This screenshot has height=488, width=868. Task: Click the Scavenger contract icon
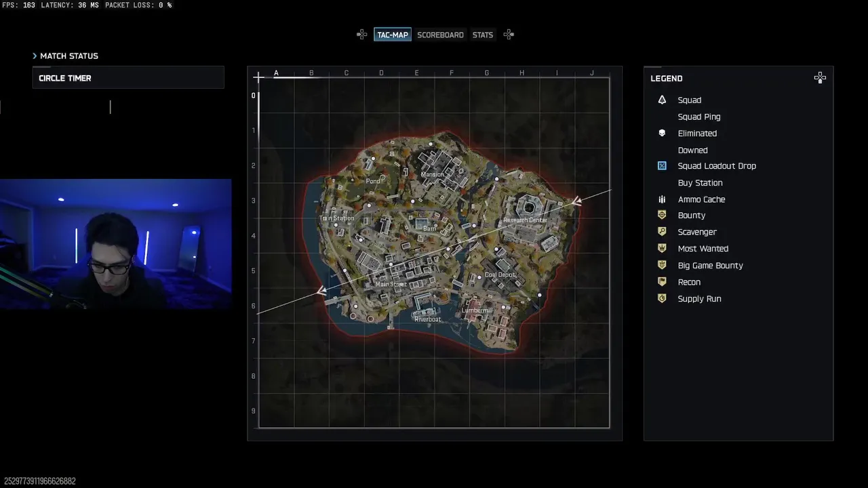(662, 232)
